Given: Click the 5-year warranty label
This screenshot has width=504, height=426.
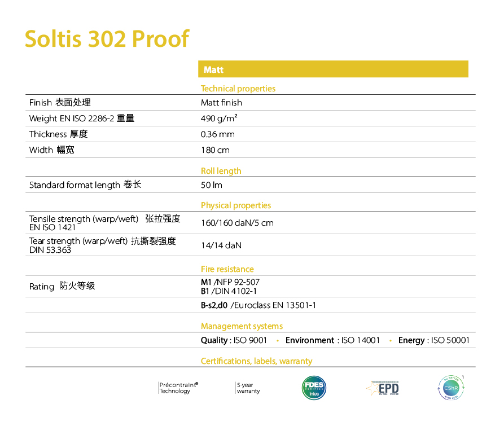Looking at the screenshot, I should pyautogui.click(x=248, y=388).
